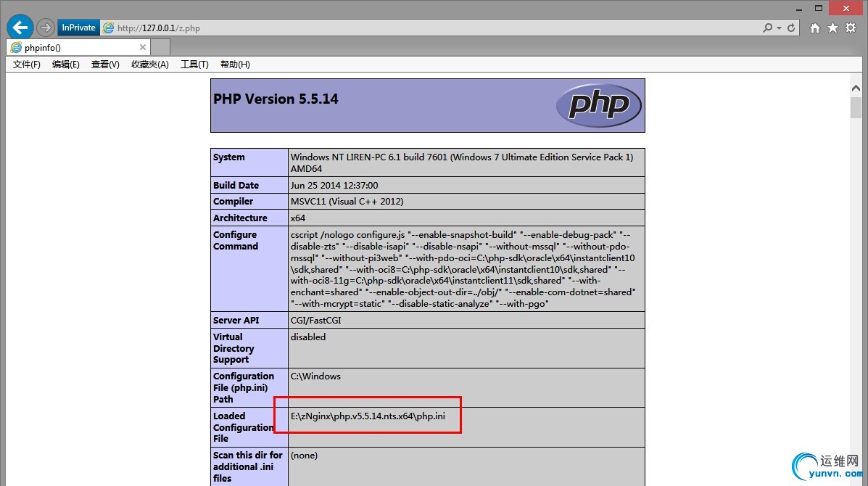Click the Virtual Directory Support value disabled
868x486 pixels.
[x=307, y=337]
